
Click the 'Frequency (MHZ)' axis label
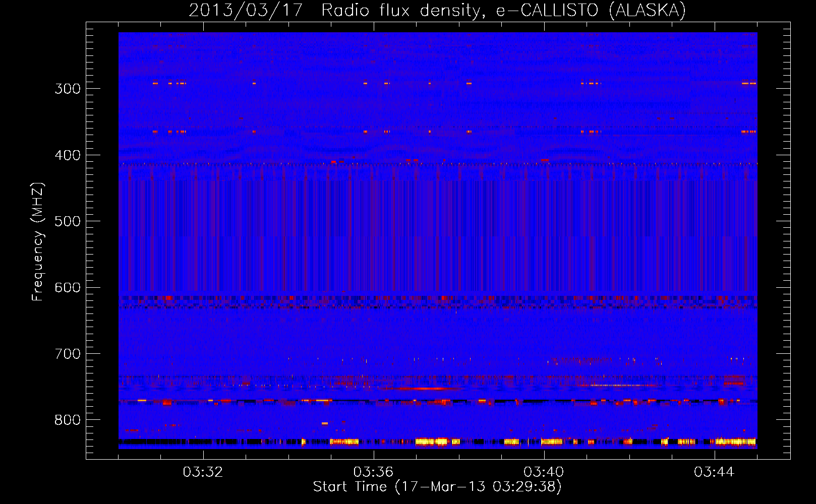(38, 242)
